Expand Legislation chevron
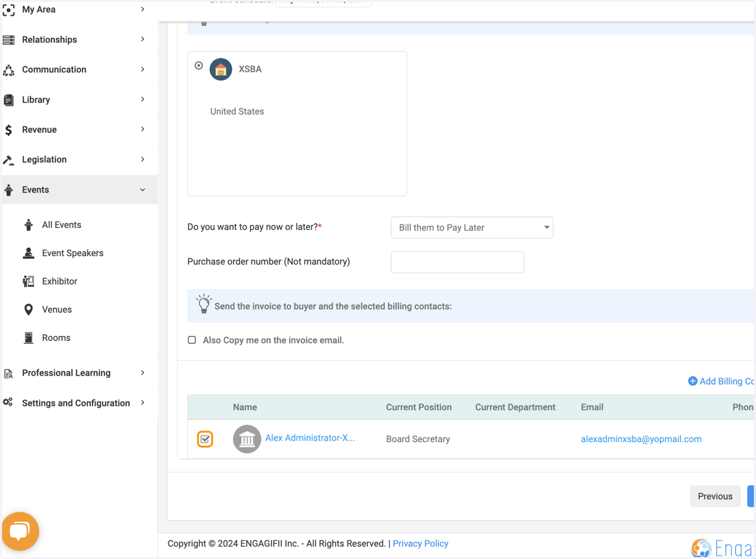Viewport: 756px width, 559px height. [x=142, y=159]
